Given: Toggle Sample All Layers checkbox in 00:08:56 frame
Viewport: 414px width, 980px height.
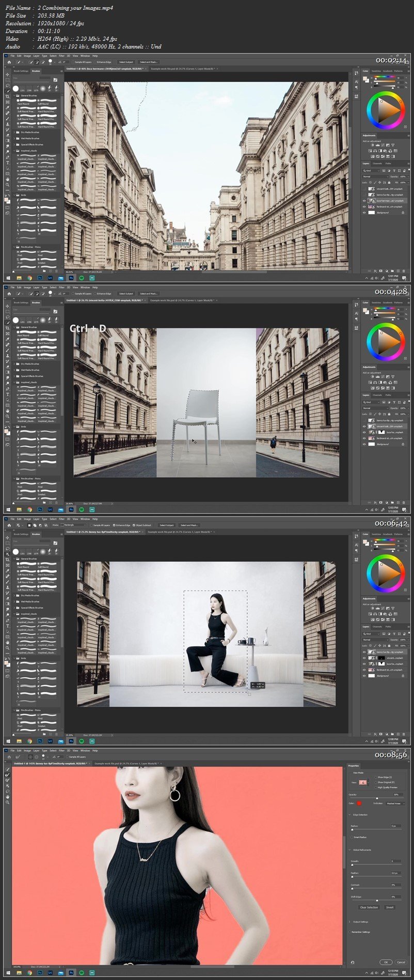Looking at the screenshot, I should pos(67,757).
